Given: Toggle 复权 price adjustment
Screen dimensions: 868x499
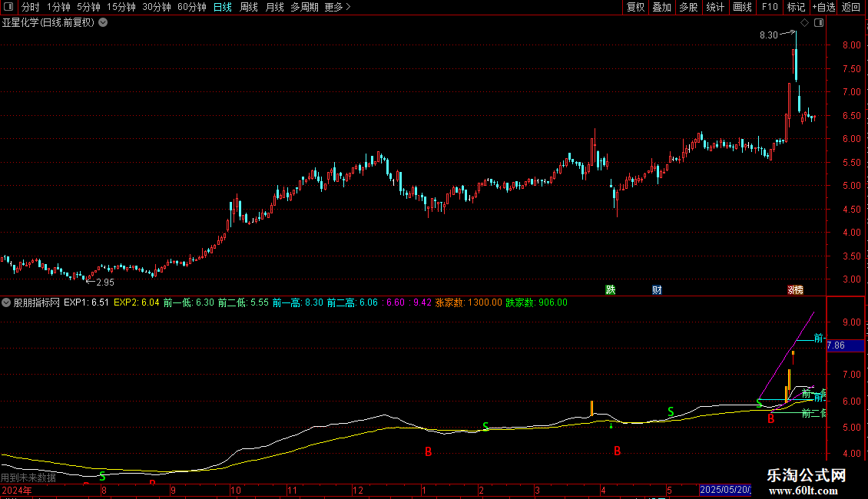Looking at the screenshot, I should [635, 8].
